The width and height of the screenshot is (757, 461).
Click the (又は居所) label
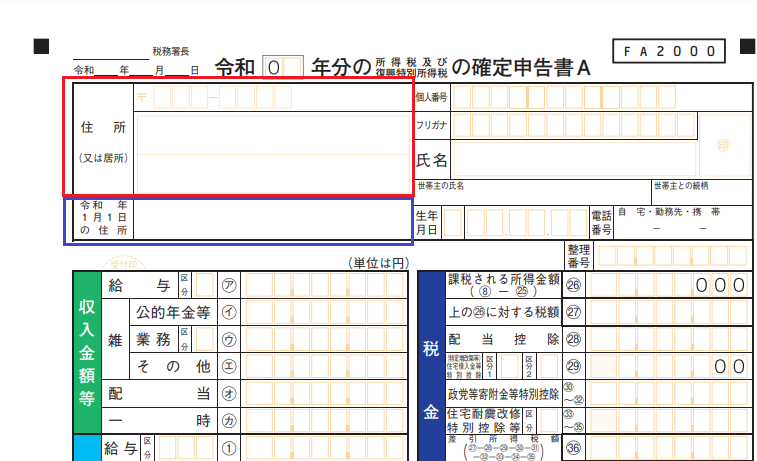(x=103, y=158)
